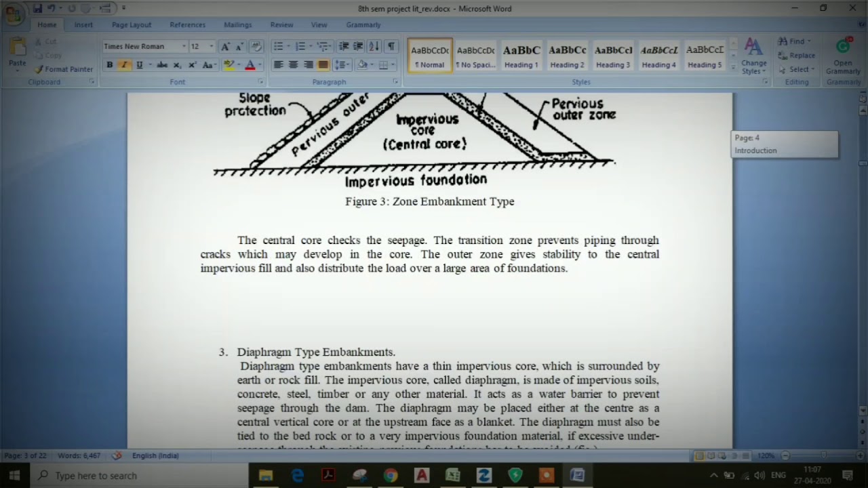Open the Grammarly tab
This screenshot has height=488, width=868.
click(363, 25)
